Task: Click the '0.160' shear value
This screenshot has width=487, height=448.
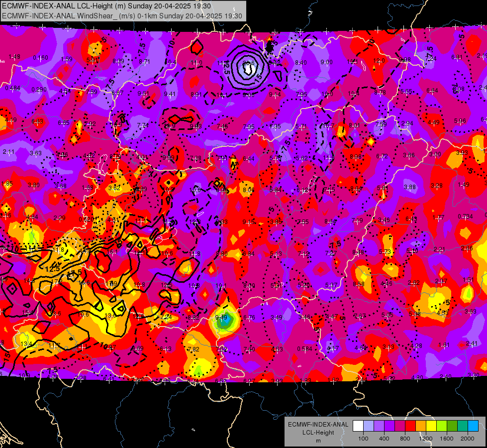Action: [x=41, y=58]
